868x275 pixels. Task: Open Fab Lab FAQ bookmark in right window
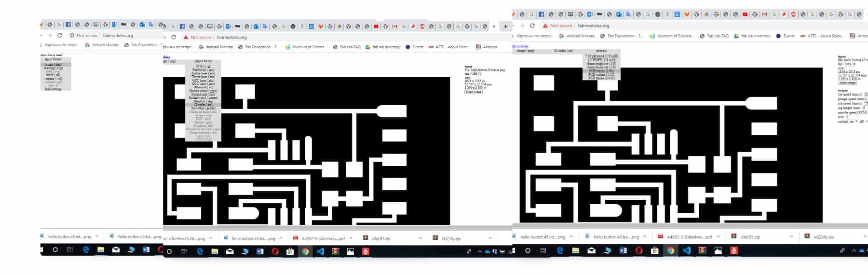tap(714, 36)
